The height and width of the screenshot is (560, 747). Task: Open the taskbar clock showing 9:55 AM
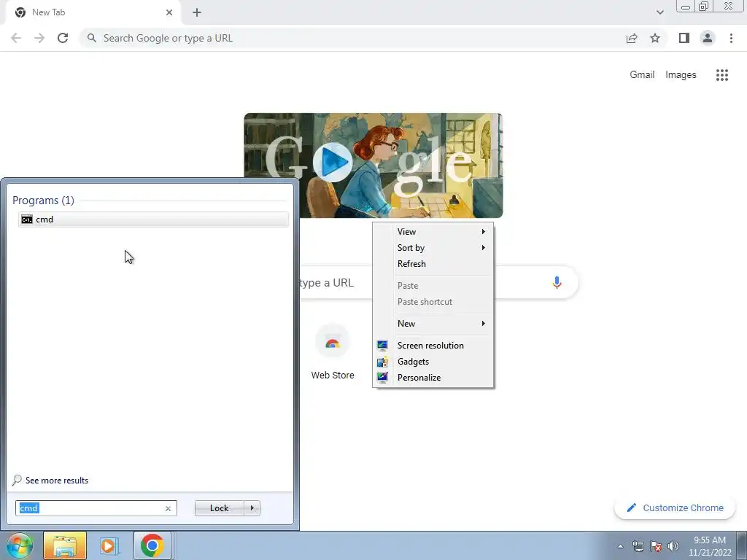point(710,546)
